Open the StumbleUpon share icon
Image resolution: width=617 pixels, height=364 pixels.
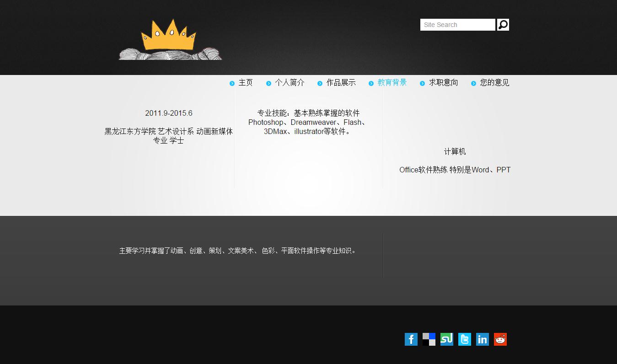pyautogui.click(x=446, y=339)
